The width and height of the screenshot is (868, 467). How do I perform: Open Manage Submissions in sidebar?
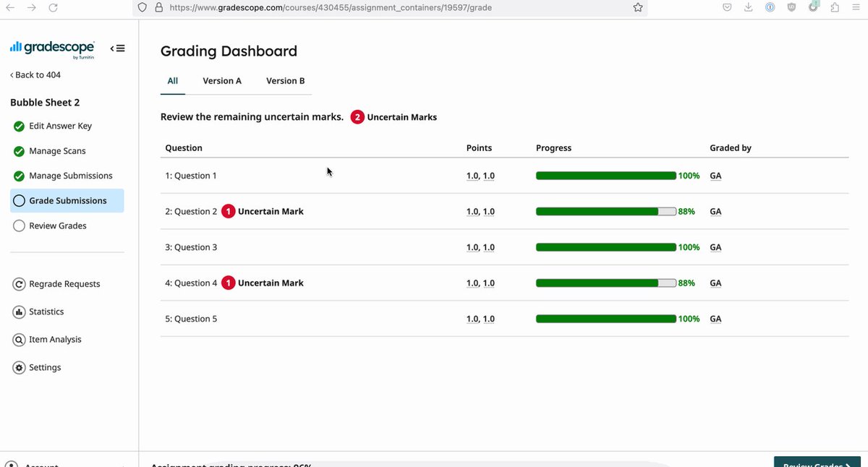[x=71, y=176]
